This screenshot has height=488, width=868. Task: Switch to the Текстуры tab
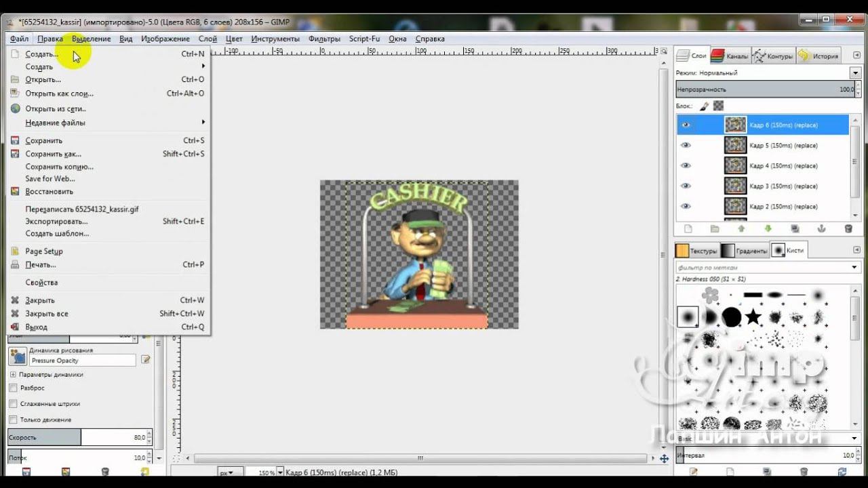(x=697, y=250)
